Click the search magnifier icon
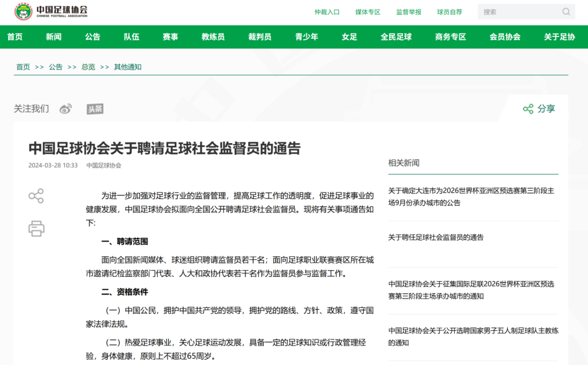Viewport: 588px width, 365px height. click(x=566, y=11)
